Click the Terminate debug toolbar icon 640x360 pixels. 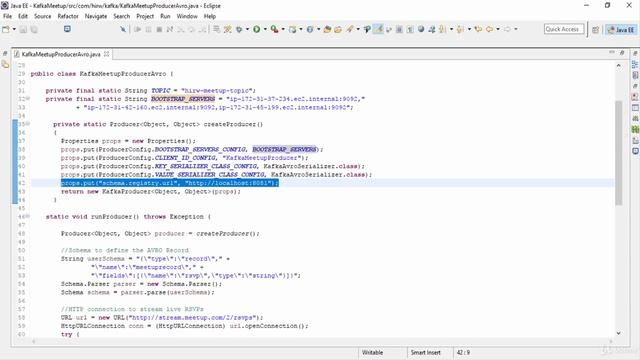(159, 29)
